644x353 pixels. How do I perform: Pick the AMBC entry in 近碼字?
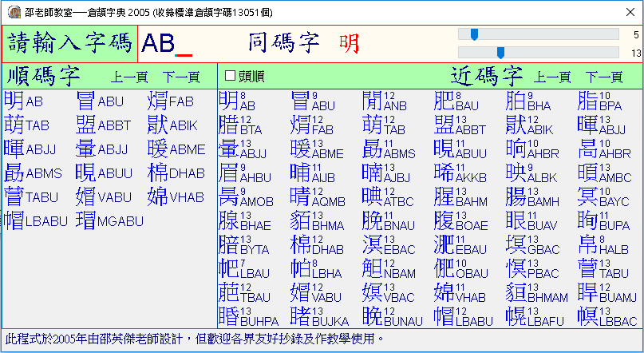(x=605, y=173)
